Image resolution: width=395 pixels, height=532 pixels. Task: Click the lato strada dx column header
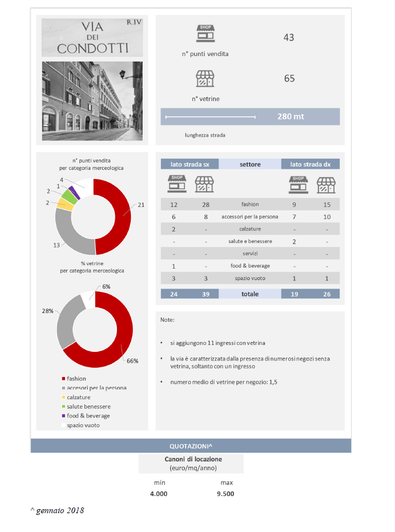click(x=310, y=164)
